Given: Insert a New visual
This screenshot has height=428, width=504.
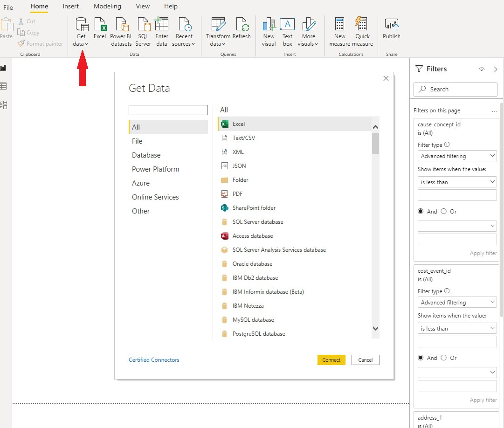Looking at the screenshot, I should [x=269, y=32].
